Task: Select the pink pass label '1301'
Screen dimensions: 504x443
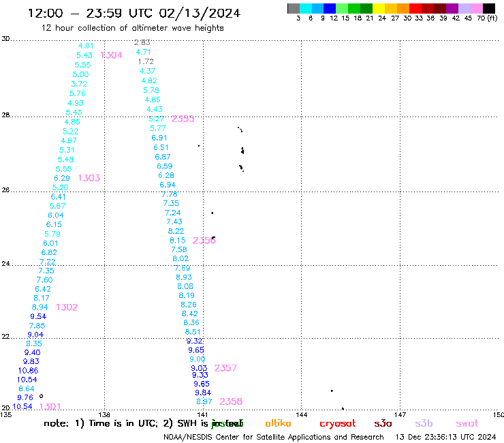Action: pos(50,406)
